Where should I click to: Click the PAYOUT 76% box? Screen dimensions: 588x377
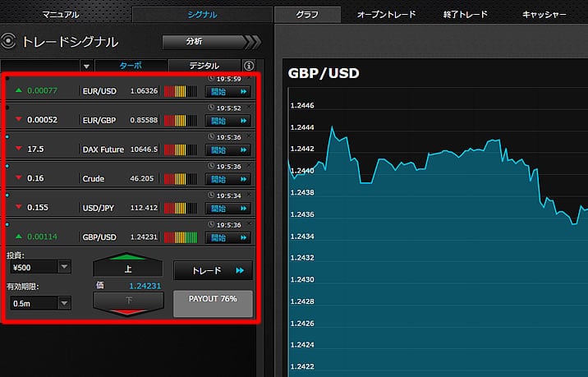point(213,303)
